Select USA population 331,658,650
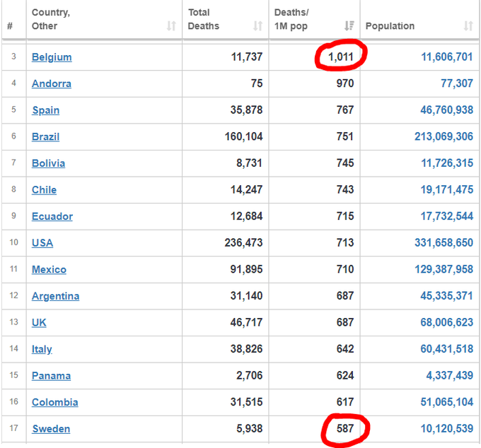 [444, 242]
